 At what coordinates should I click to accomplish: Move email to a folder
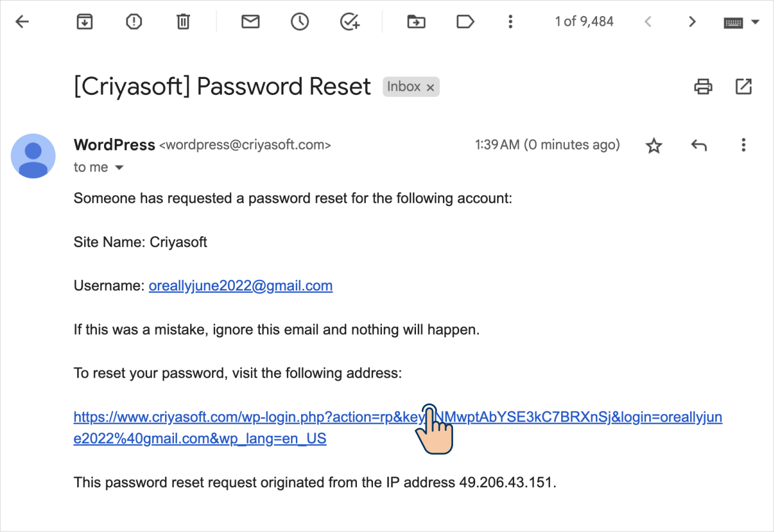tap(415, 22)
